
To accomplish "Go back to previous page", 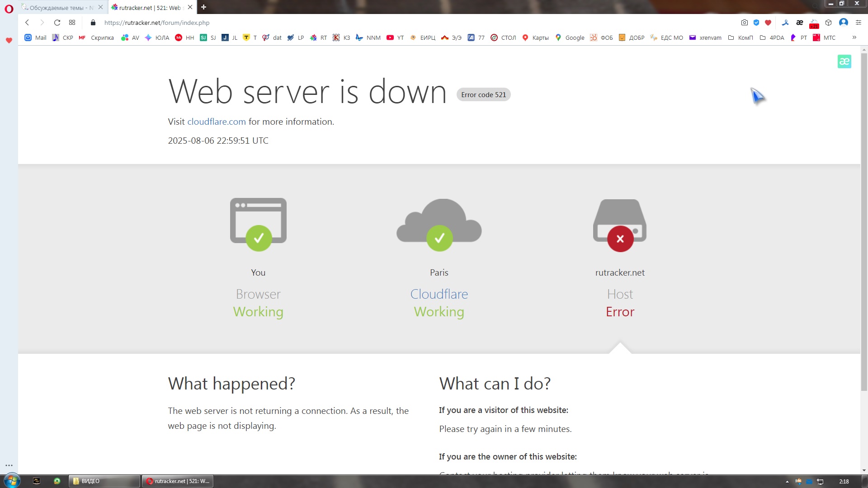I will (27, 23).
